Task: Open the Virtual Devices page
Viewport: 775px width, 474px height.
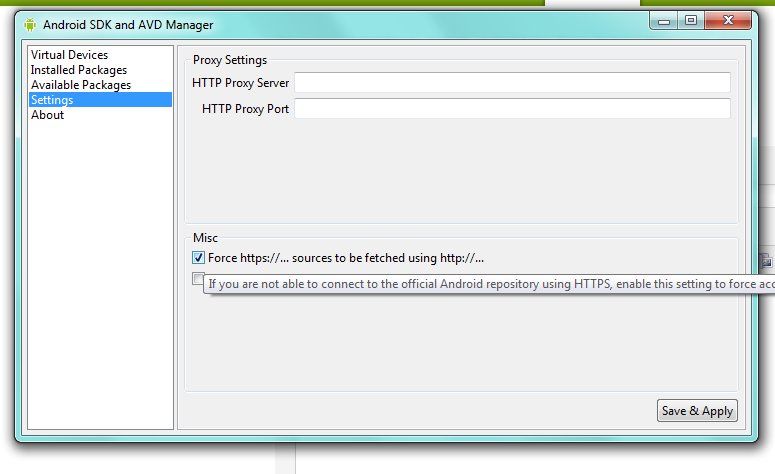Action: pos(69,55)
